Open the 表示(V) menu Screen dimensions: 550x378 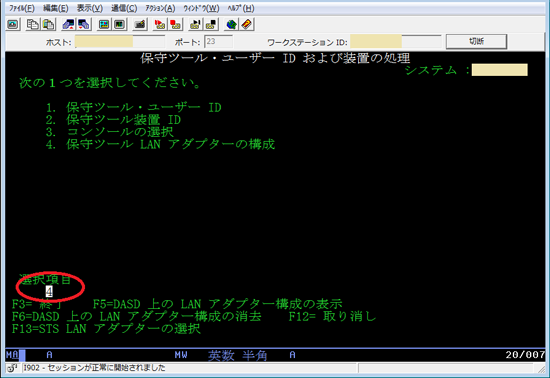pyautogui.click(x=90, y=8)
